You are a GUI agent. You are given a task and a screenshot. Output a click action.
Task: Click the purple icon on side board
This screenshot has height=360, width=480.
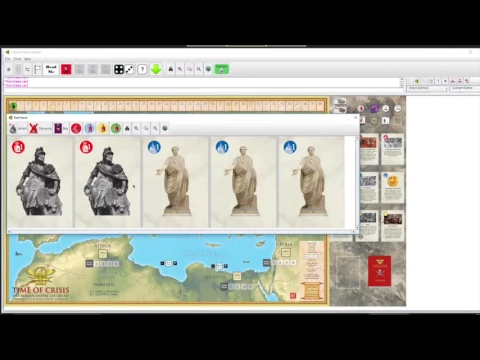pos(374,108)
